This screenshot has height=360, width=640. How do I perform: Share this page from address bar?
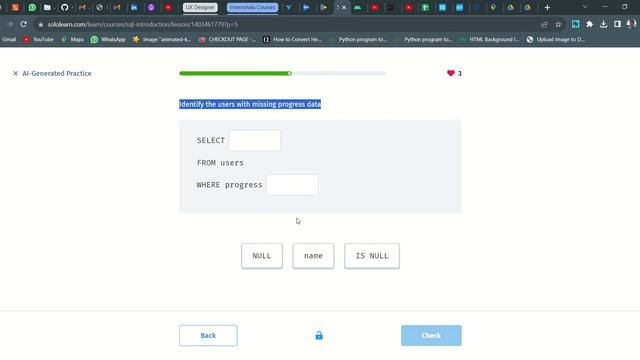[544, 24]
